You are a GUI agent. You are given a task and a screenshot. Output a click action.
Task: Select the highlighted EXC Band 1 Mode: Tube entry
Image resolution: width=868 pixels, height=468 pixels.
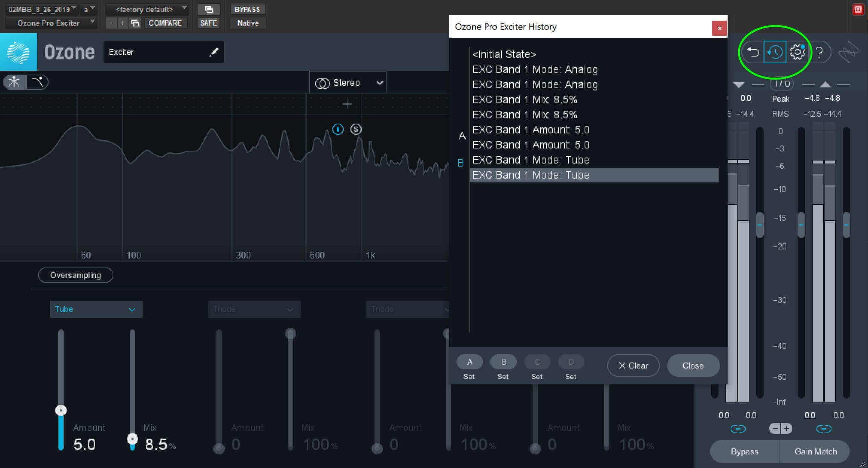pyautogui.click(x=594, y=175)
